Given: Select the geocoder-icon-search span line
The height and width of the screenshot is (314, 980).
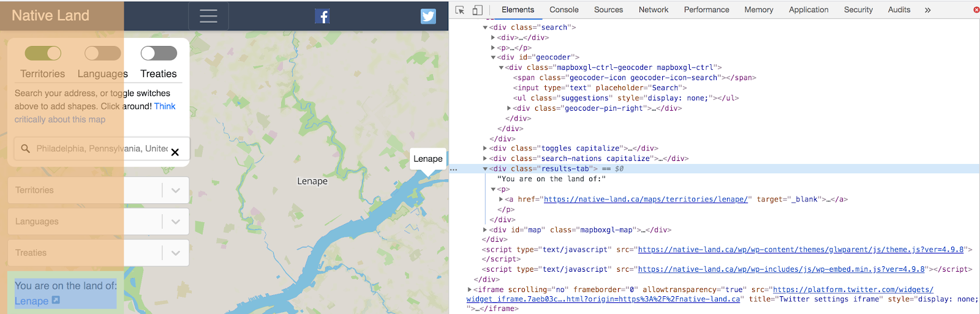Looking at the screenshot, I should pos(635,78).
